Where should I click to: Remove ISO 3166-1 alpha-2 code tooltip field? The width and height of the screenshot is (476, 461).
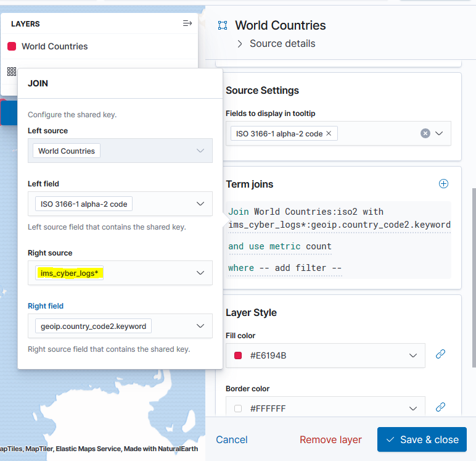[x=329, y=133]
